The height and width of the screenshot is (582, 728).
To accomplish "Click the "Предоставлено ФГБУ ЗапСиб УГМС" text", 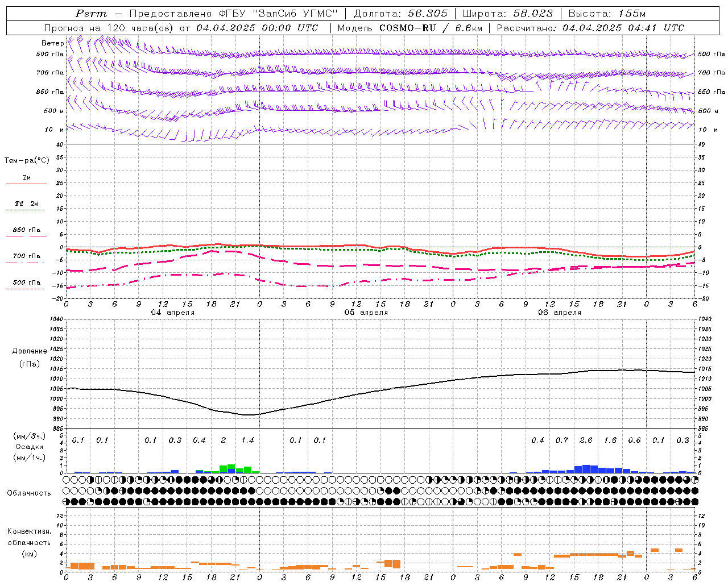I will (x=234, y=14).
